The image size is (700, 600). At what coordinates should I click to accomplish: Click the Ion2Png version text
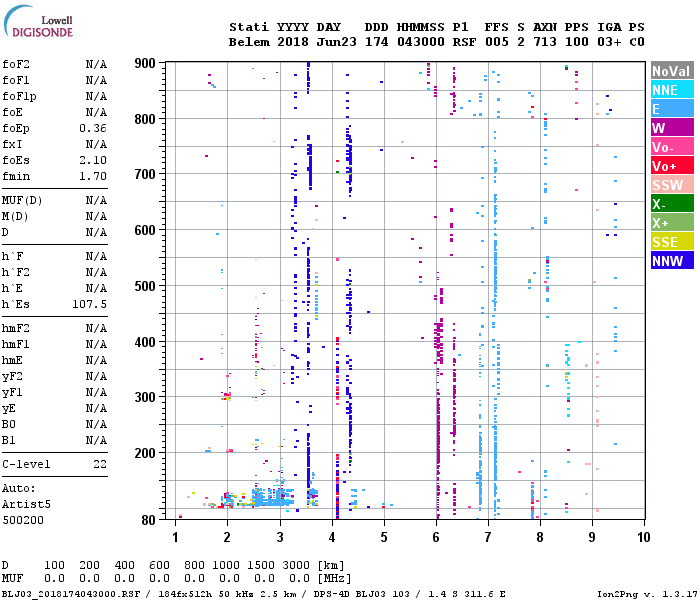647,594
